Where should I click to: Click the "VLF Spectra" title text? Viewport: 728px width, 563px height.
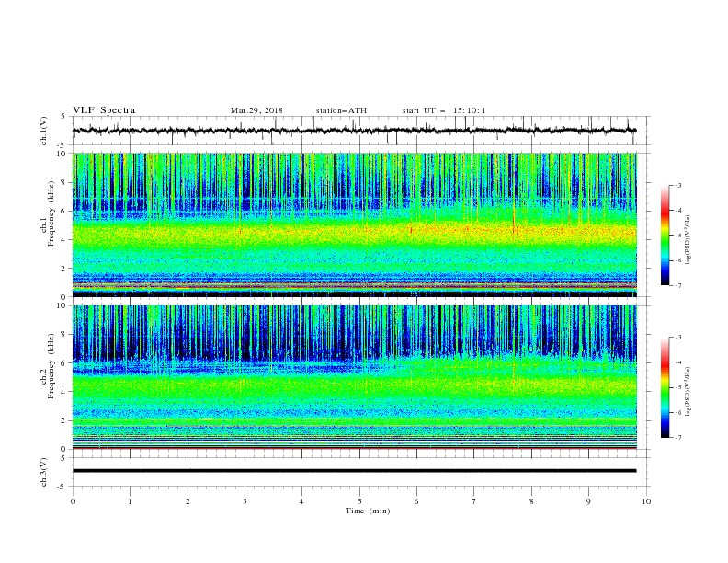pyautogui.click(x=104, y=110)
